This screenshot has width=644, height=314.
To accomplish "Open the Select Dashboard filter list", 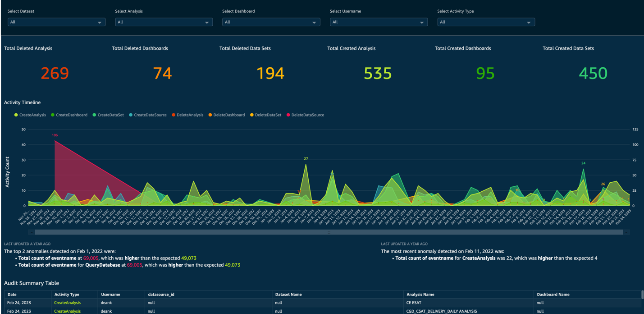I will tap(271, 22).
